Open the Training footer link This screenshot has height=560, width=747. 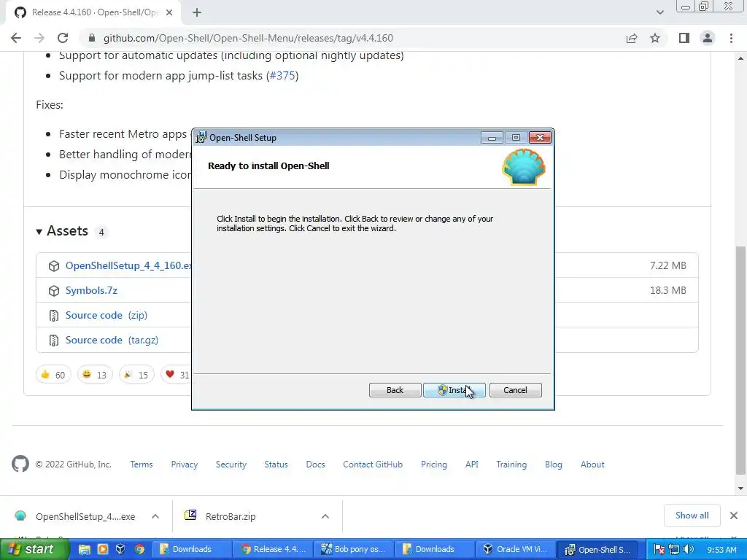tap(511, 464)
